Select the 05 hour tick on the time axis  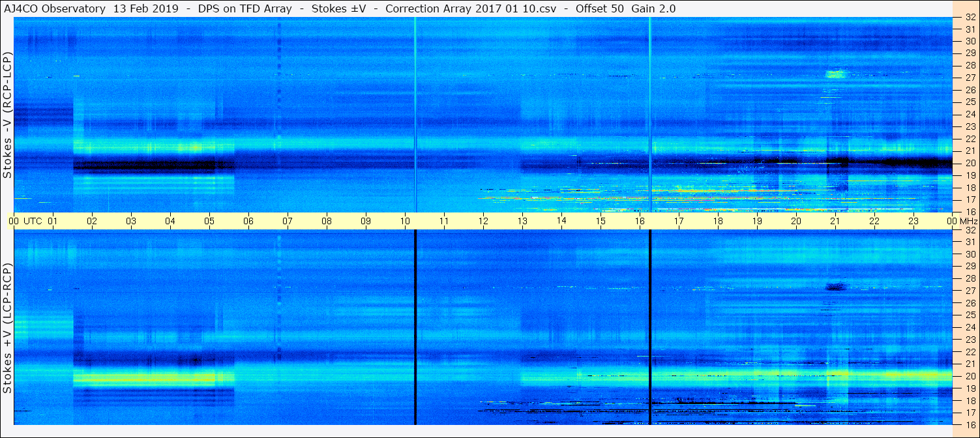209,221
